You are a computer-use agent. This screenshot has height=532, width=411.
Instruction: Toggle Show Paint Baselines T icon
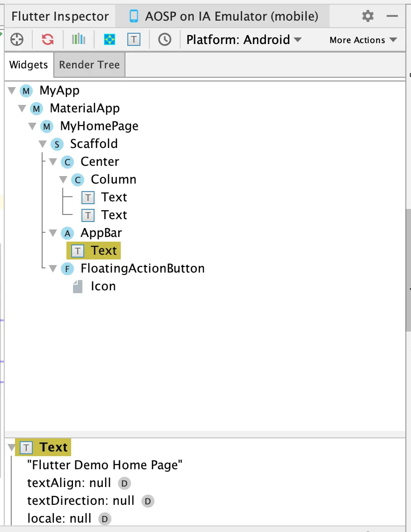coord(134,40)
